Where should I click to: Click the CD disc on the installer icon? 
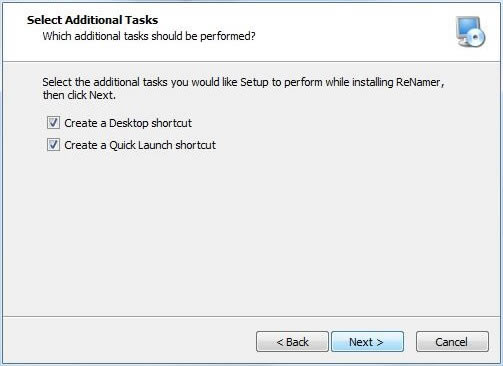point(477,37)
